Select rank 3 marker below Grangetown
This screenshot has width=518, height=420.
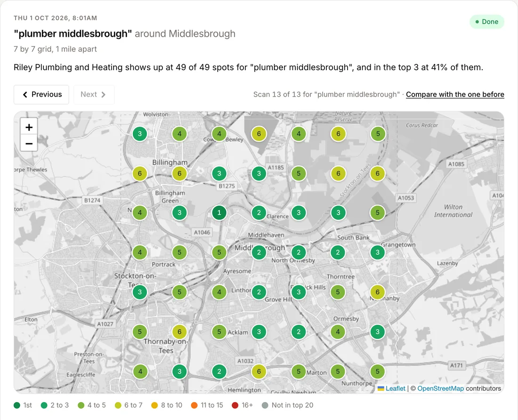[x=377, y=252]
